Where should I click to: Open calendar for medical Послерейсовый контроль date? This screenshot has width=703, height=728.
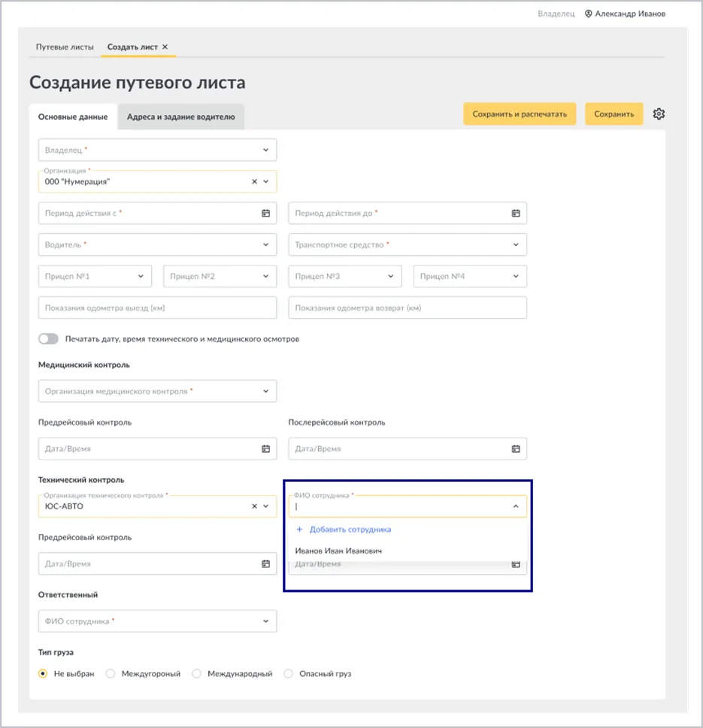pos(516,448)
